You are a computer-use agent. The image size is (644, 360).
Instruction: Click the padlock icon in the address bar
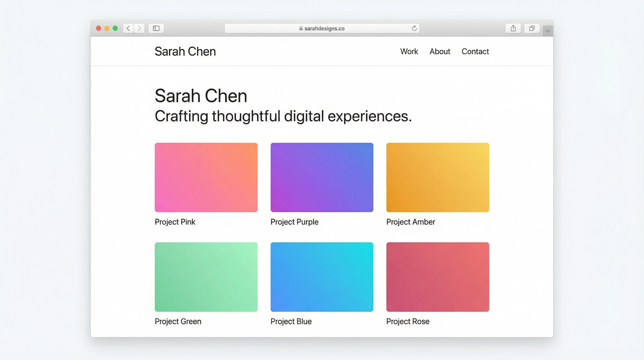[x=301, y=28]
